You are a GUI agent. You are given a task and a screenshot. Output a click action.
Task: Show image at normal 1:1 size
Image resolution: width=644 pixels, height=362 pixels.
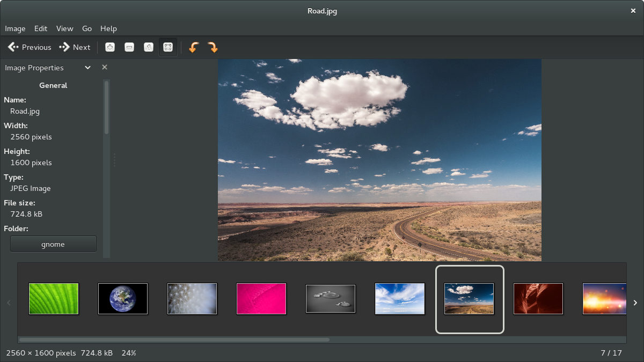point(148,47)
